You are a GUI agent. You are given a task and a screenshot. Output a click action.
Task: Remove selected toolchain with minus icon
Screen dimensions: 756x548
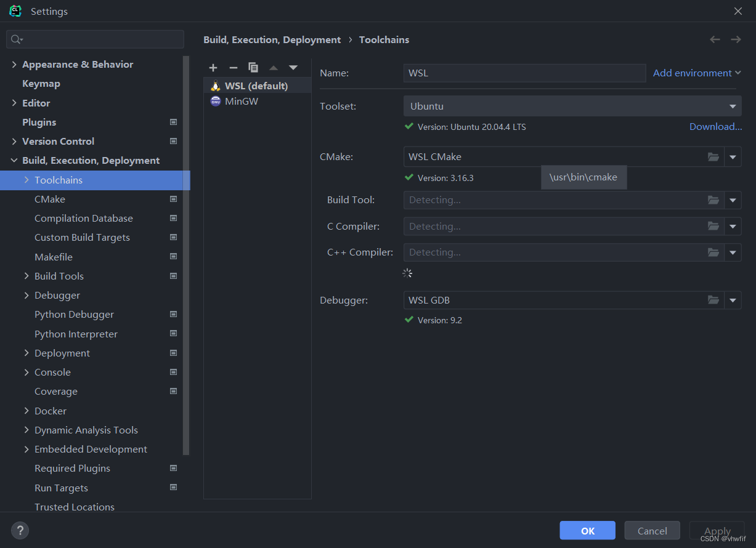233,68
